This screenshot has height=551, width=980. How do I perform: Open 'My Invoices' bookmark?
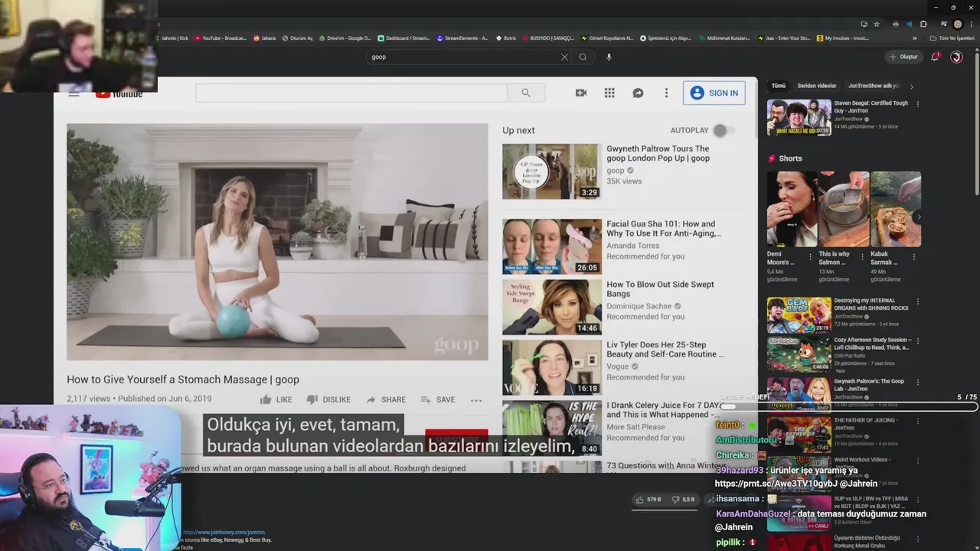point(843,37)
